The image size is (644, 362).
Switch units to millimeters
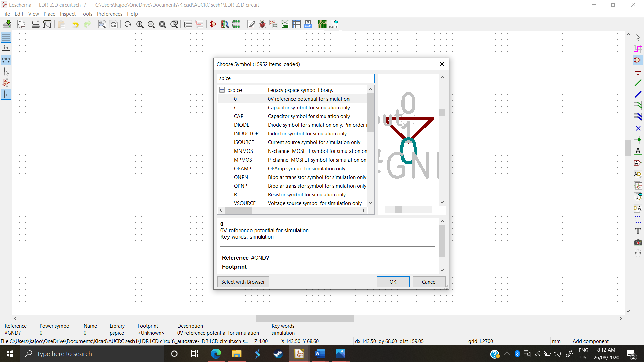point(6,60)
